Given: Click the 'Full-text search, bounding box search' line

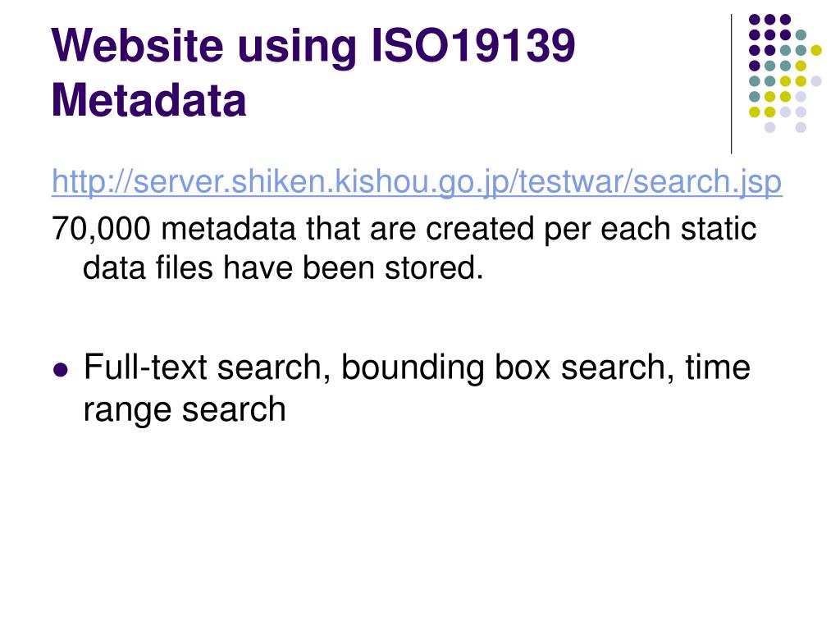Looking at the screenshot, I should point(417,368).
